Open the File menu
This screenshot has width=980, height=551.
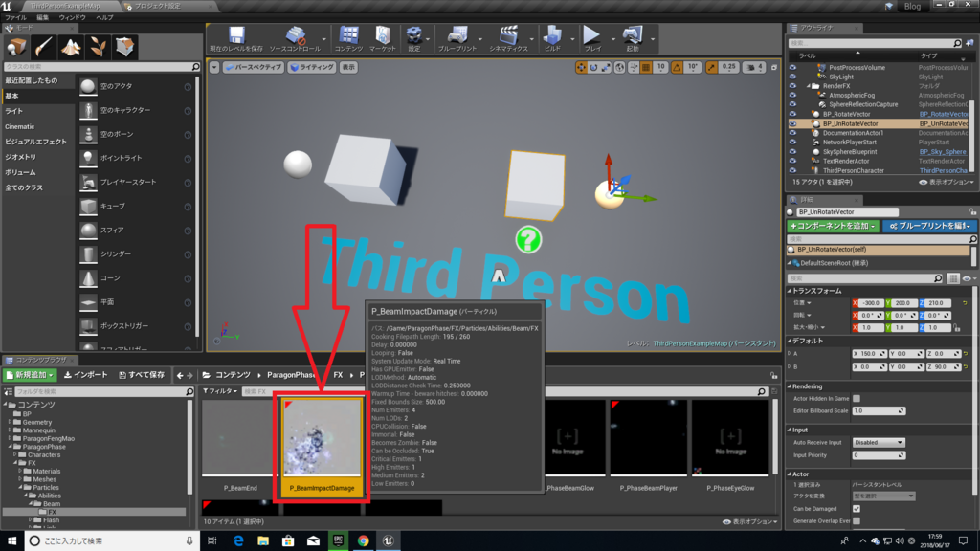[x=15, y=17]
